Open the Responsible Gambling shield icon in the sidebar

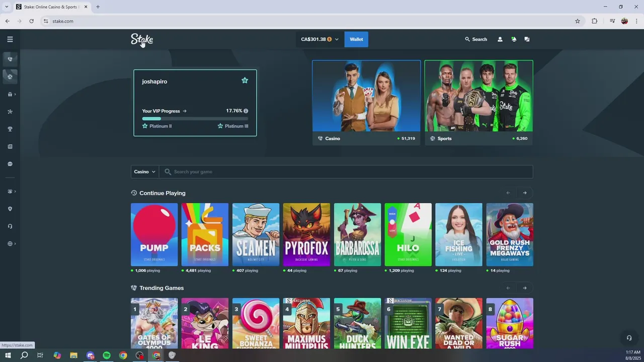[10, 209]
